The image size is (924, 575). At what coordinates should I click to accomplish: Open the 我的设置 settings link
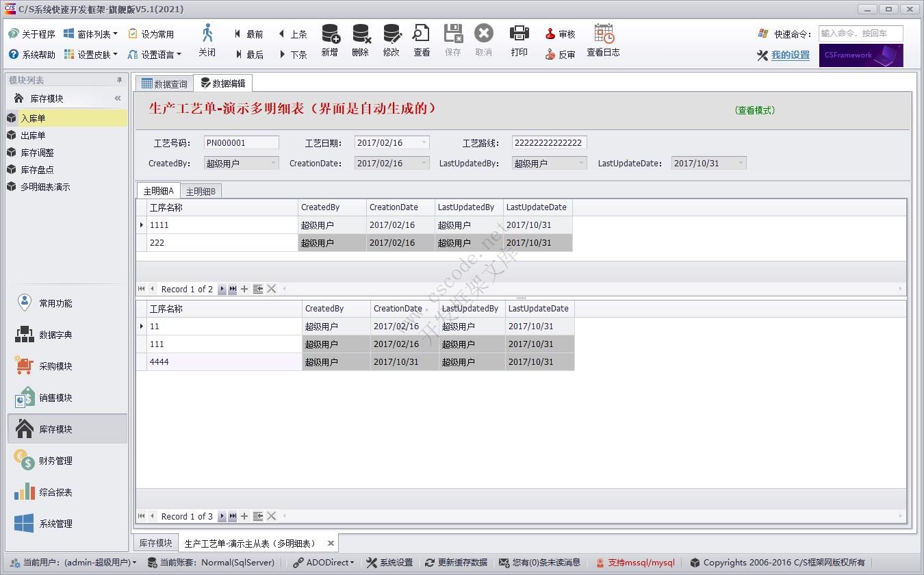pyautogui.click(x=788, y=55)
